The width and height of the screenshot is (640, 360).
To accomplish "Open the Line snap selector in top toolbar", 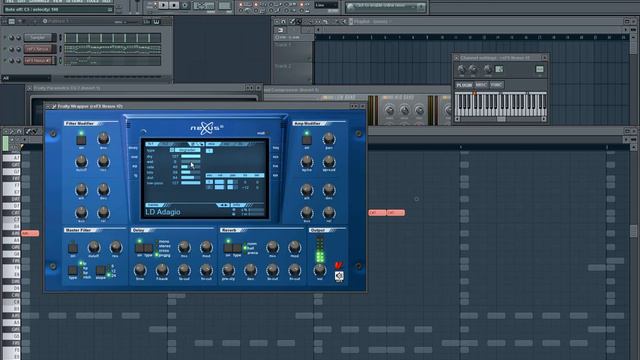I will [x=326, y=5].
